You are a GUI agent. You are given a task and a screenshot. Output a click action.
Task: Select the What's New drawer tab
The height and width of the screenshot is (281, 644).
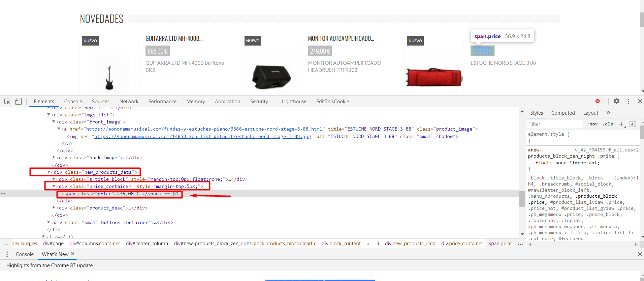point(55,254)
